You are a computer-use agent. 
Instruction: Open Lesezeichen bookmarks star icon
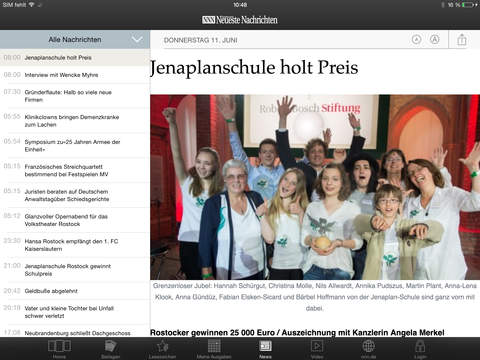point(162,348)
